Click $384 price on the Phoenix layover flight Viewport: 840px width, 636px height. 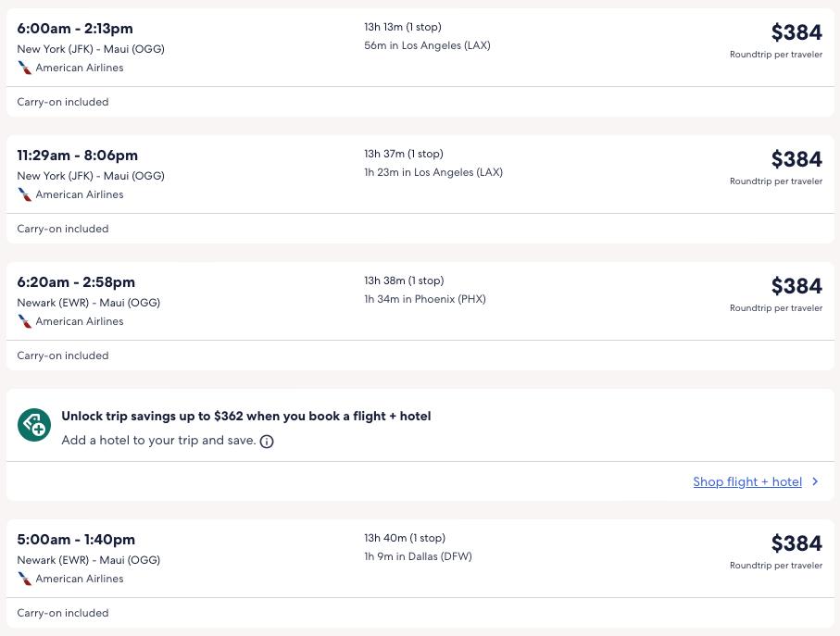coord(796,286)
